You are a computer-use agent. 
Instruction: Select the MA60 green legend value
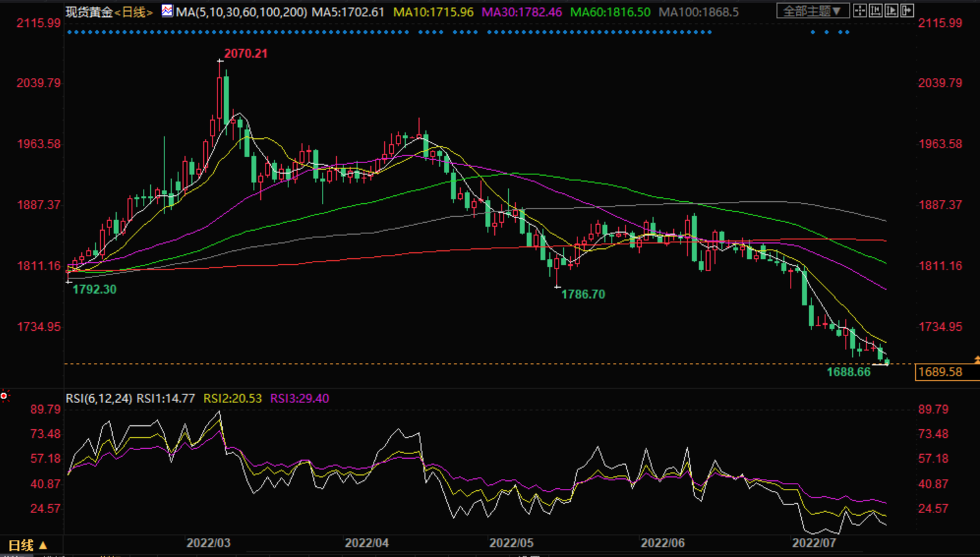(610, 12)
